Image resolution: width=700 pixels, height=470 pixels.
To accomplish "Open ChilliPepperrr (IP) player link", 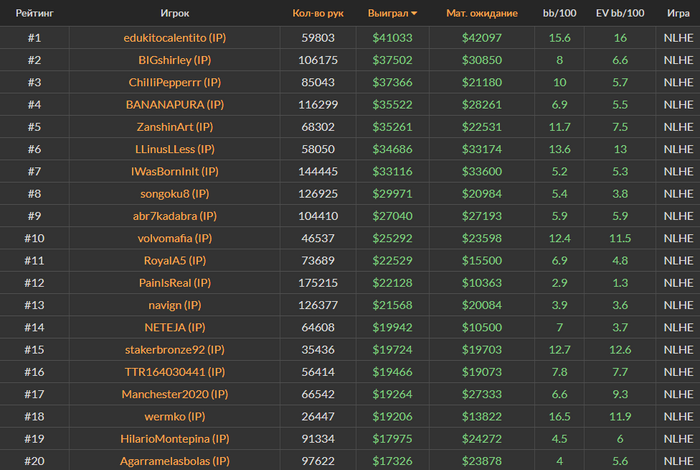I will click(175, 82).
